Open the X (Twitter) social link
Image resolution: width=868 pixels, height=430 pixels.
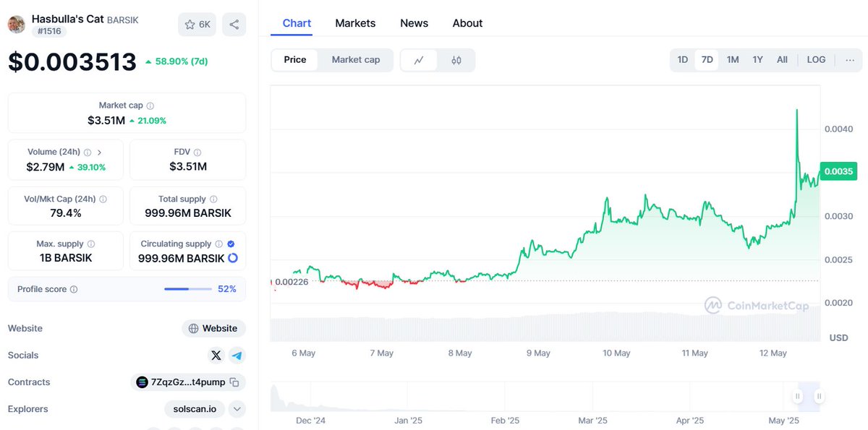pyautogui.click(x=216, y=355)
